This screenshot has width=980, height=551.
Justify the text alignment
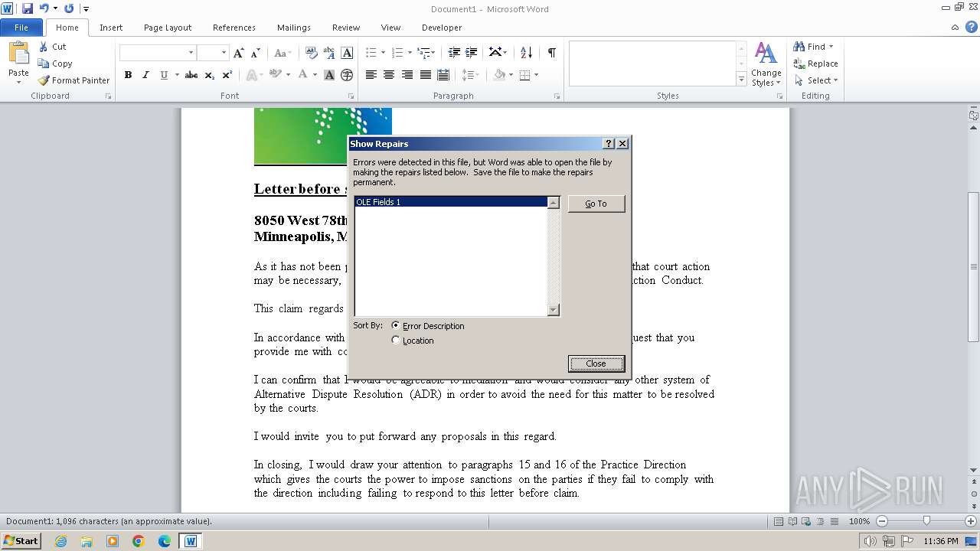click(x=425, y=75)
